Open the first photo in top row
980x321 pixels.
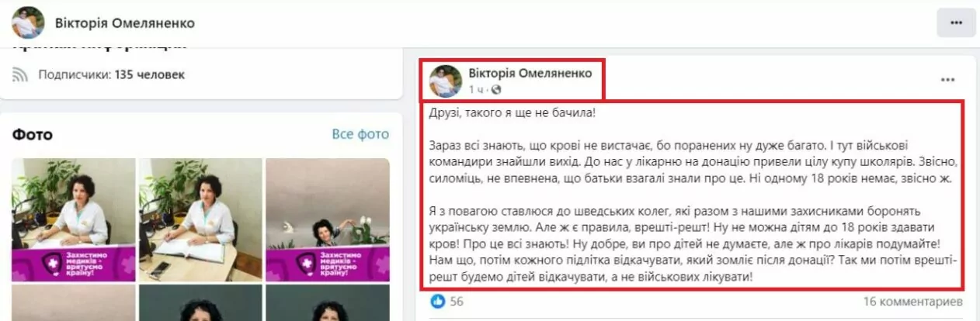click(x=73, y=219)
